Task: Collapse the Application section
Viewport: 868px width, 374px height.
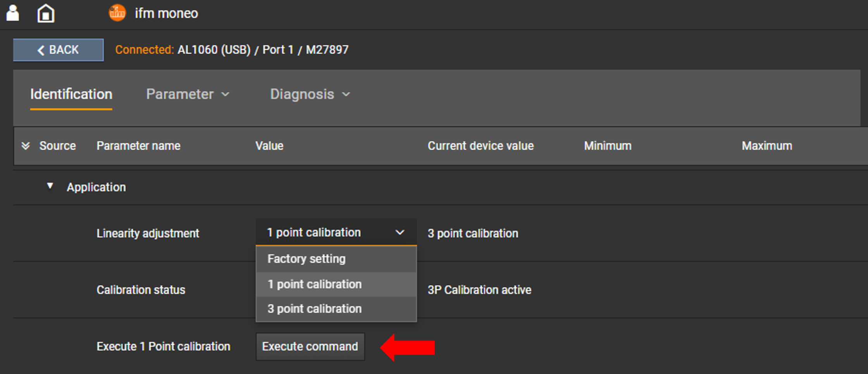Action: [x=50, y=186]
